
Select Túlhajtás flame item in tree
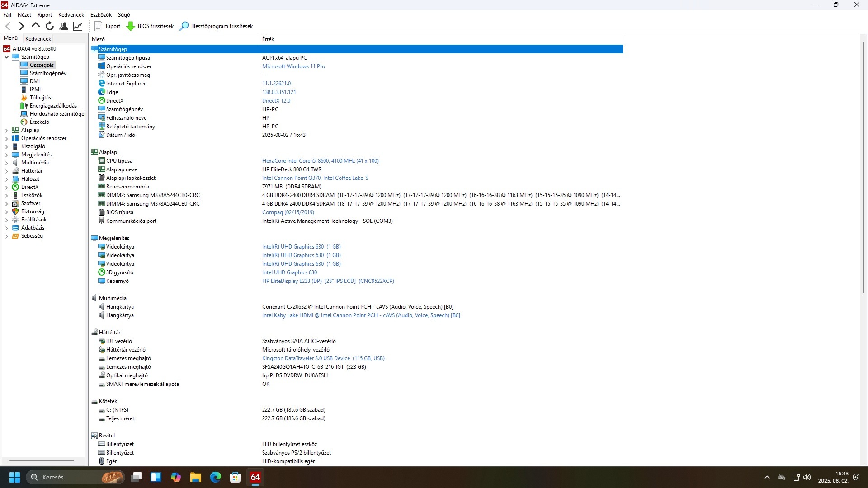40,98
